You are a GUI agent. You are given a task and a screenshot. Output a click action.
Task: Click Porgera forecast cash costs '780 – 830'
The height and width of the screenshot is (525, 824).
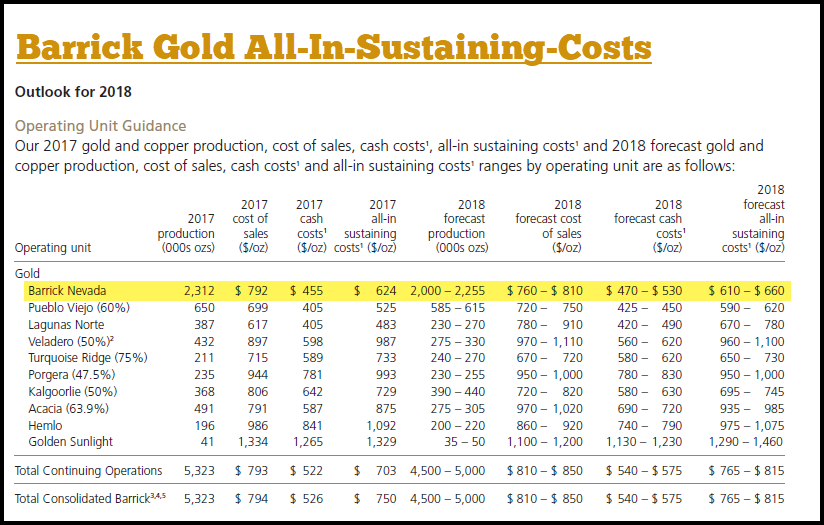(650, 375)
